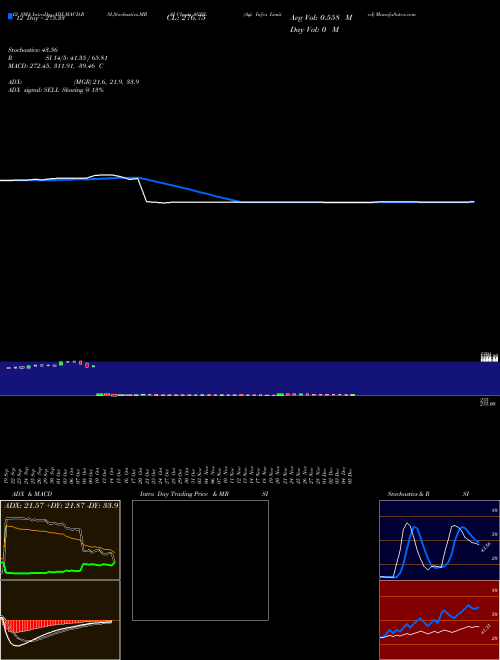Click the 'Day Vol: 0 M' text
Image resolution: width=500 pixels, height=660 pixels.
tap(314, 30)
